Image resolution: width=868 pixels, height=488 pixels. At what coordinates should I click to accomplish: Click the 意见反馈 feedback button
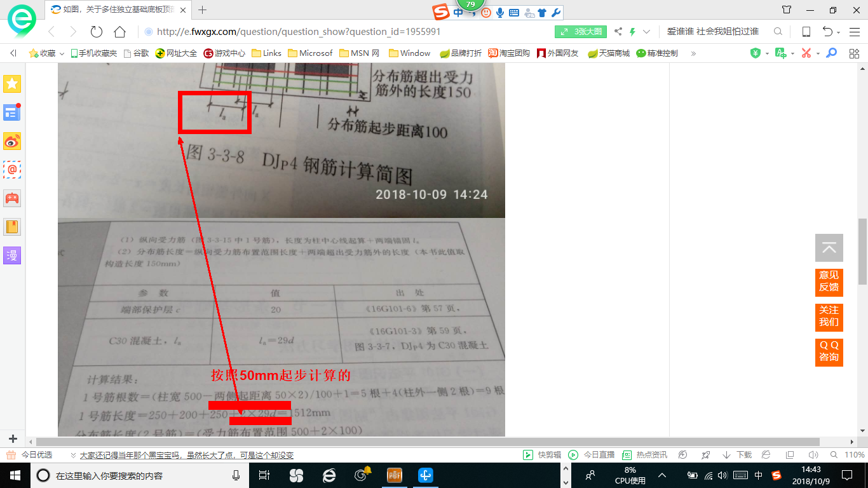point(829,281)
